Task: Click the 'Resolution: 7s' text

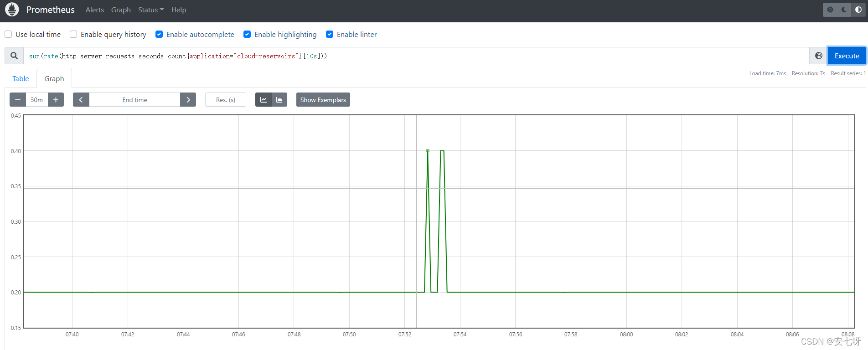Action: click(808, 73)
